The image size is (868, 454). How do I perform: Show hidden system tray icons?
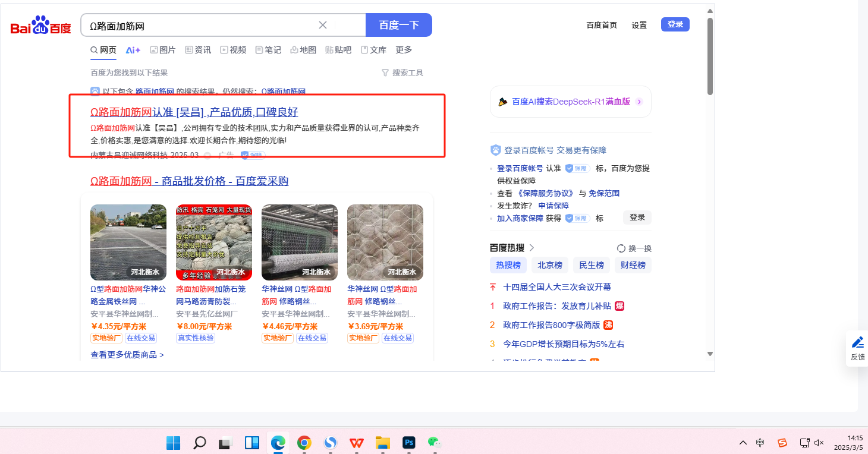pyautogui.click(x=743, y=443)
